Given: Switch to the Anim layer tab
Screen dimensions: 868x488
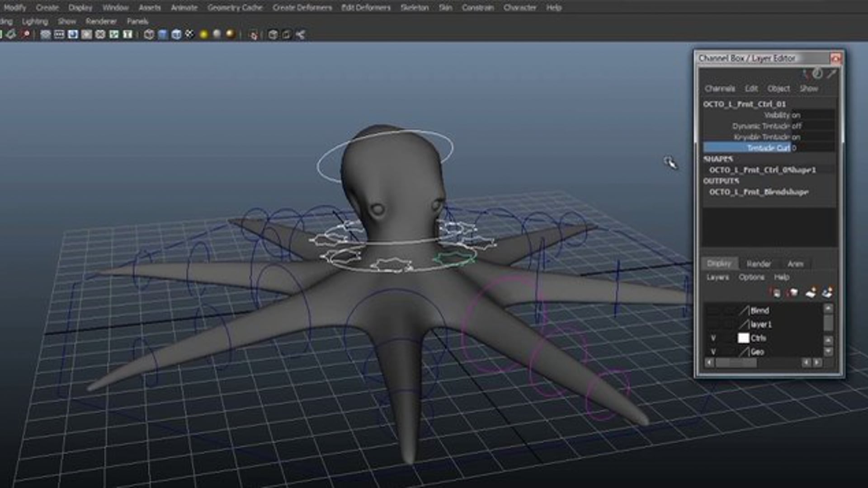Looking at the screenshot, I should point(796,263).
